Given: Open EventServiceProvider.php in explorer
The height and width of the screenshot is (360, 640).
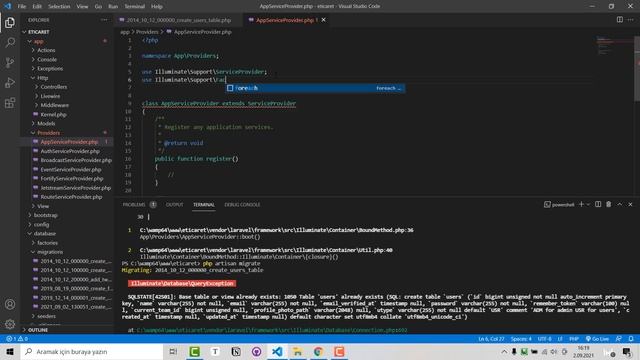Looking at the screenshot, I should tap(71, 169).
